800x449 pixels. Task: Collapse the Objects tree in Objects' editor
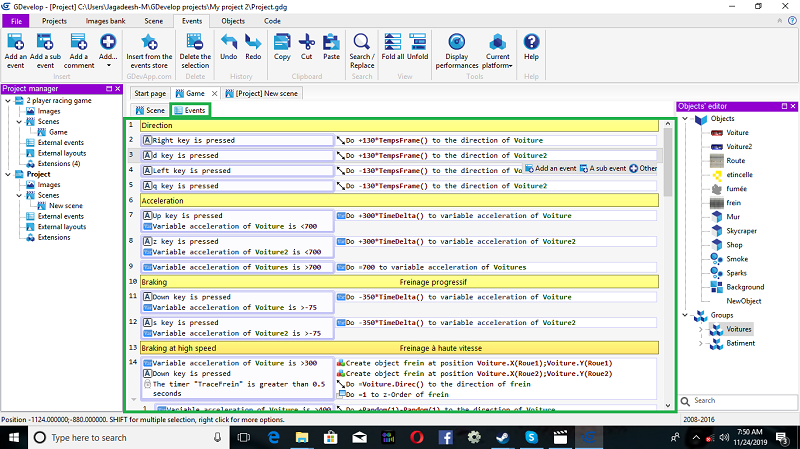685,119
